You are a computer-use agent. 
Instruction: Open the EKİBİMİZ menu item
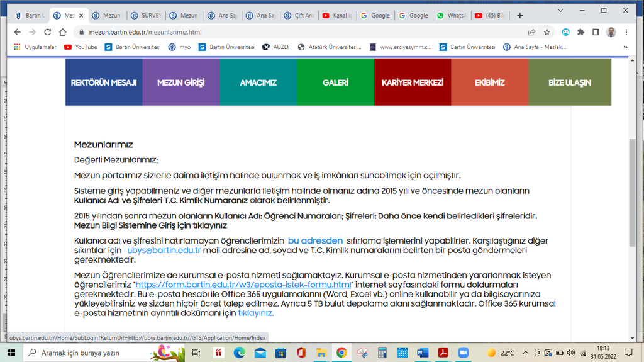[490, 82]
